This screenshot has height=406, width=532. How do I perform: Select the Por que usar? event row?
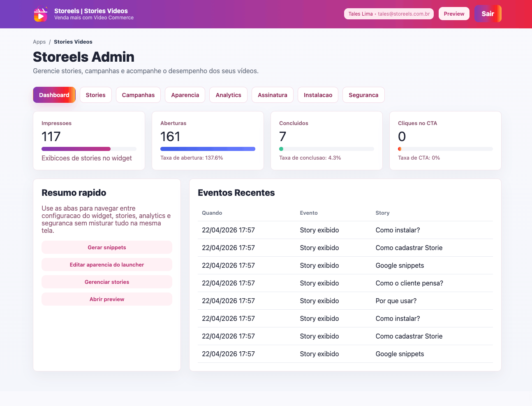(345, 301)
